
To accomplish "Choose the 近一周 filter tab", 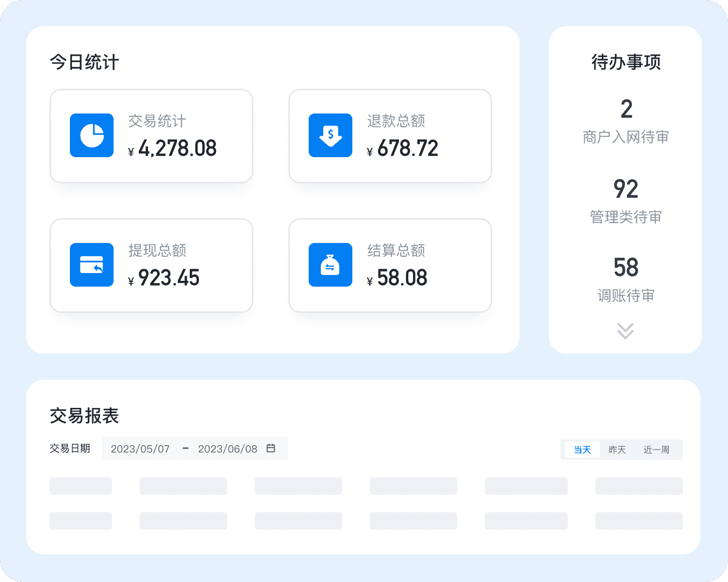I will 656,450.
